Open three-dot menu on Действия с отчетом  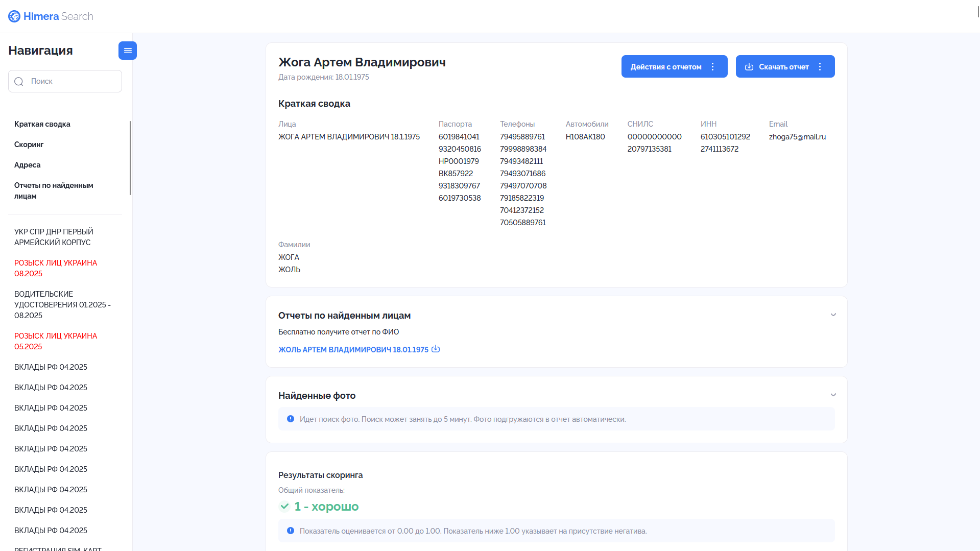click(x=713, y=67)
